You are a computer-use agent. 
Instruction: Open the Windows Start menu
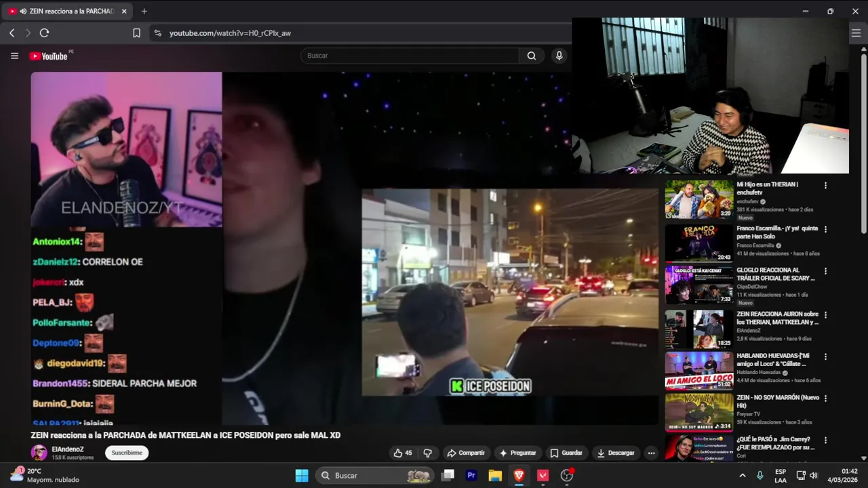302,476
